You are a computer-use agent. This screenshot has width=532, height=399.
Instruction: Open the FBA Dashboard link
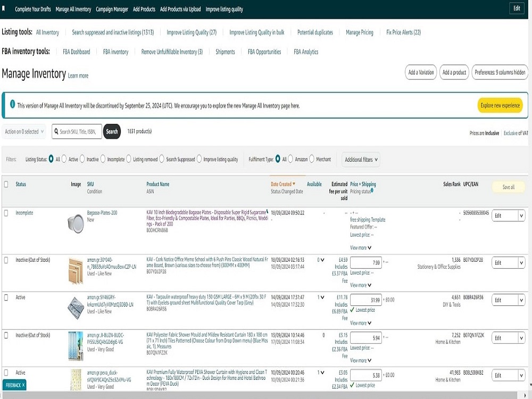pos(76,52)
